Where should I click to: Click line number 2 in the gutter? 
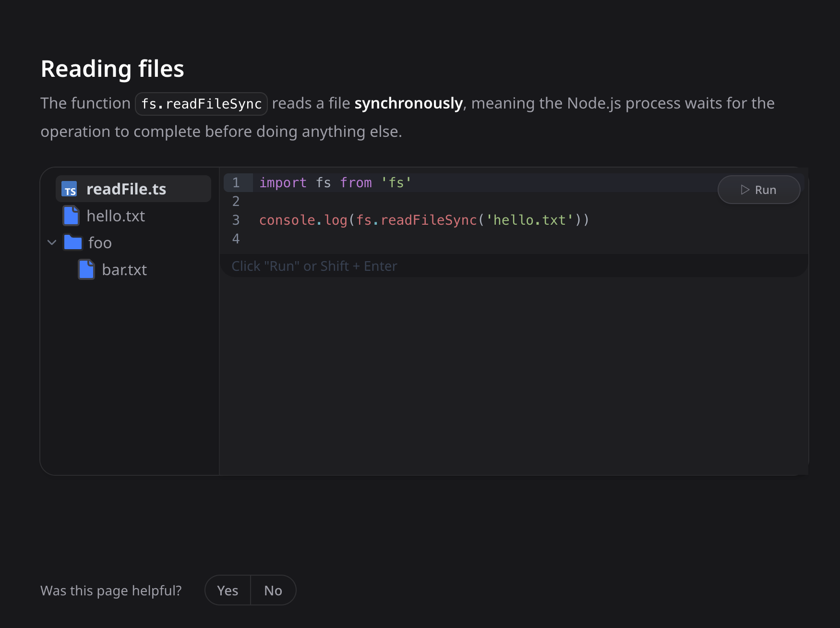coord(236,201)
